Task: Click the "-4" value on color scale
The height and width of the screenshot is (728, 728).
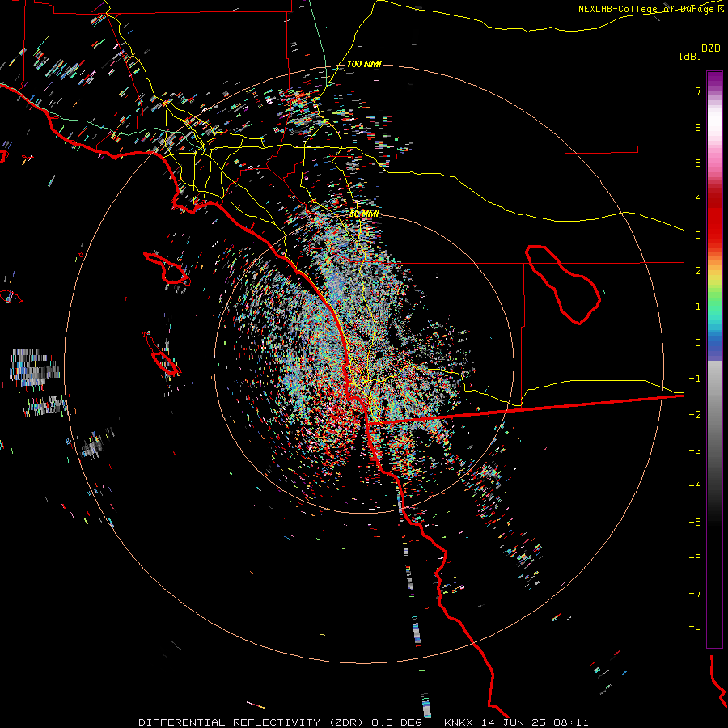Action: click(695, 486)
